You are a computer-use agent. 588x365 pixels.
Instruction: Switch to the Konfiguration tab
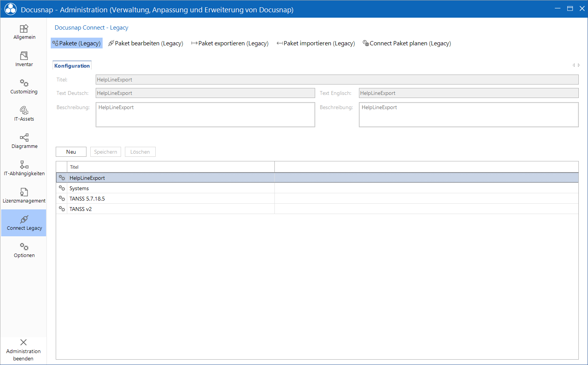pyautogui.click(x=72, y=66)
